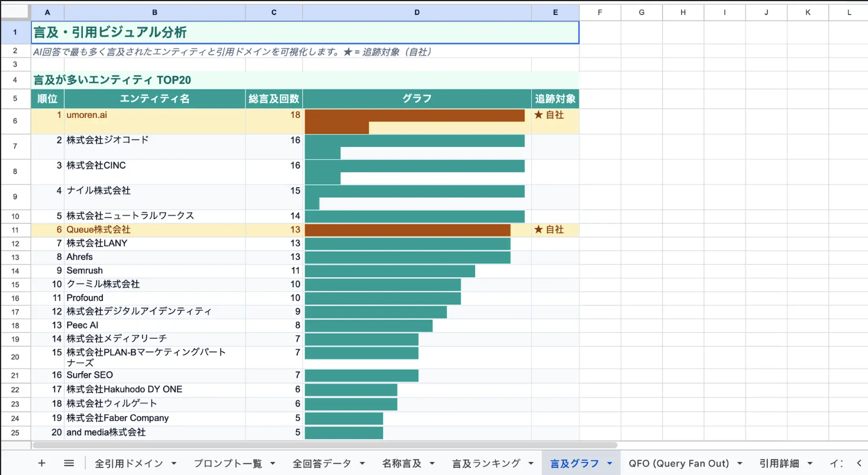Click the horizontal scrollbar thumb

[324, 445]
